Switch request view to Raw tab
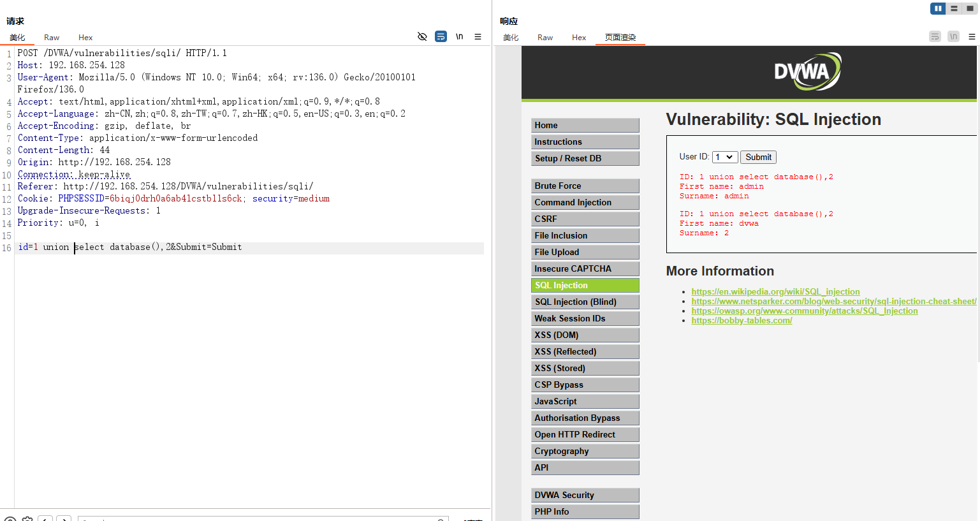Viewport: 980px width, 521px height. coord(52,38)
